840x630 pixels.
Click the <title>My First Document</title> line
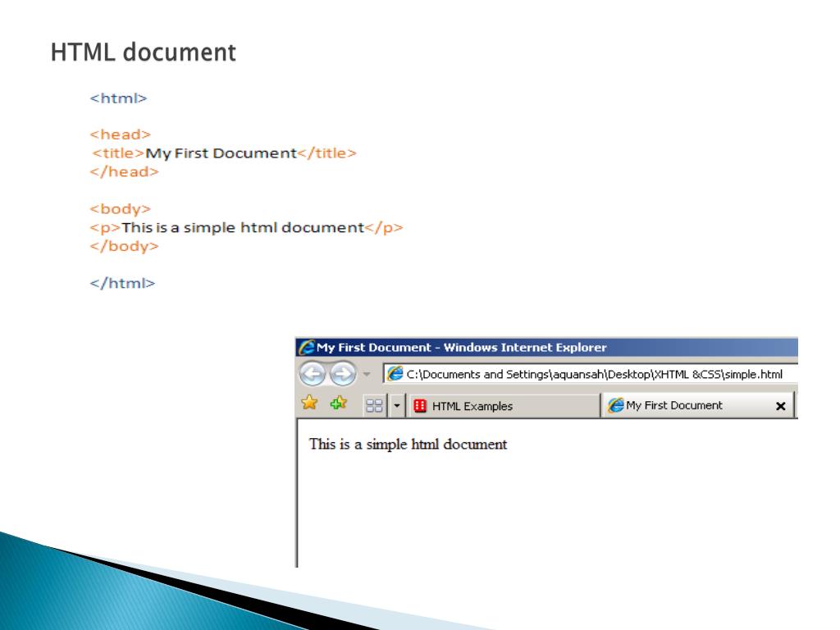pyautogui.click(x=224, y=153)
